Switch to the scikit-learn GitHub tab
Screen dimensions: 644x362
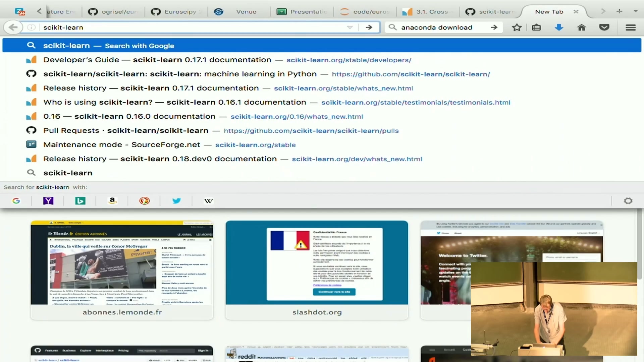coord(490,12)
